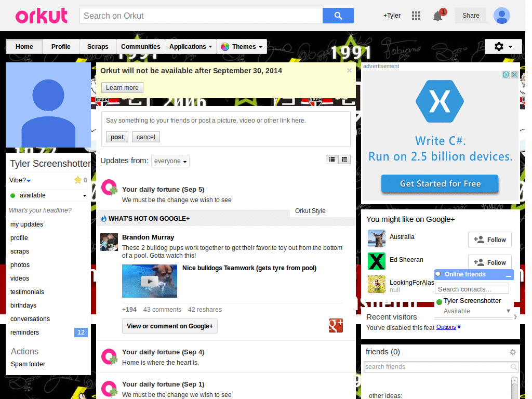Click the ad info icon
532x399 pixels.
[x=506, y=74]
